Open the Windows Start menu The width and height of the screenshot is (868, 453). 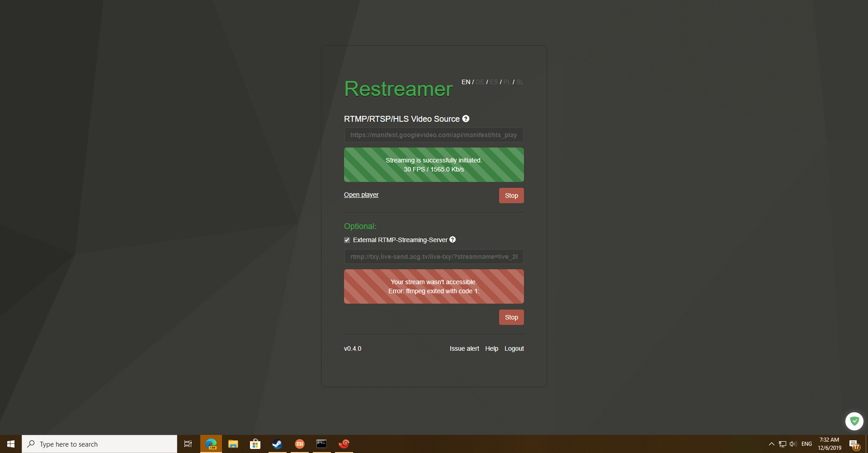pyautogui.click(x=11, y=444)
